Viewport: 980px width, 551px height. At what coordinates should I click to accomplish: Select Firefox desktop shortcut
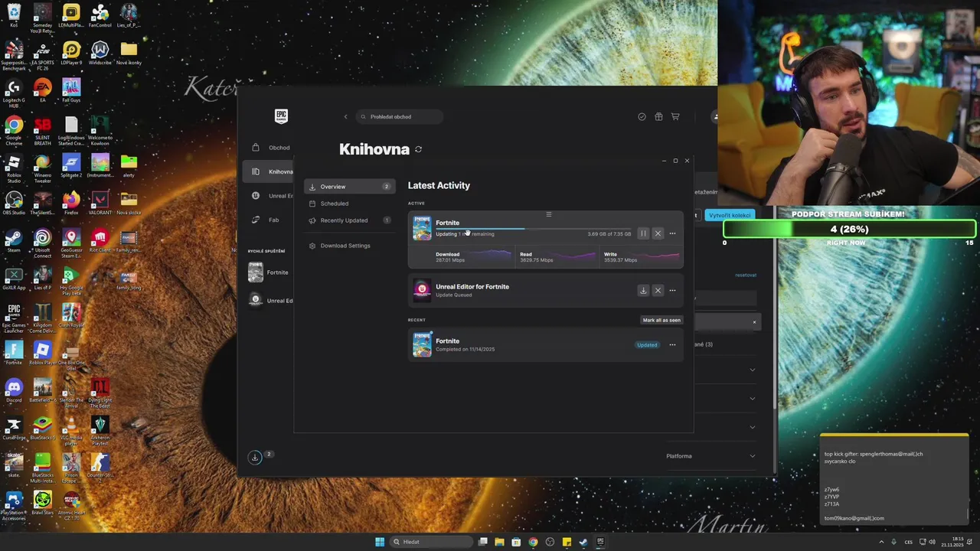71,204
